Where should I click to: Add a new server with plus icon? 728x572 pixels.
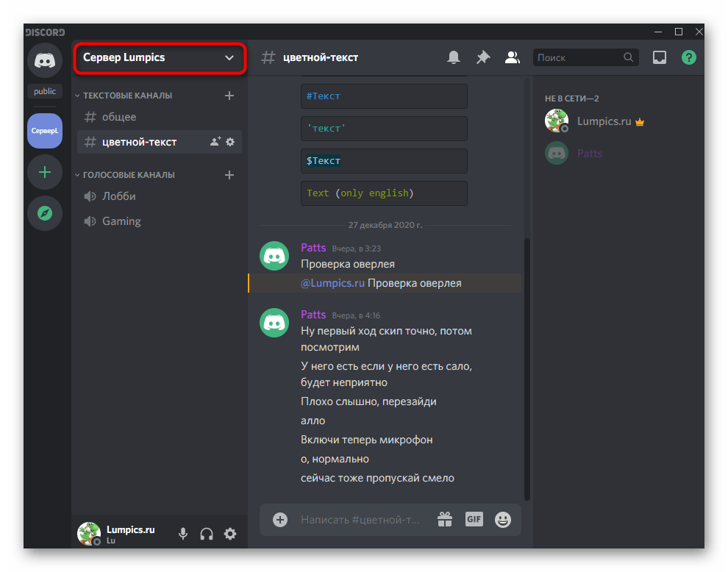(x=45, y=173)
